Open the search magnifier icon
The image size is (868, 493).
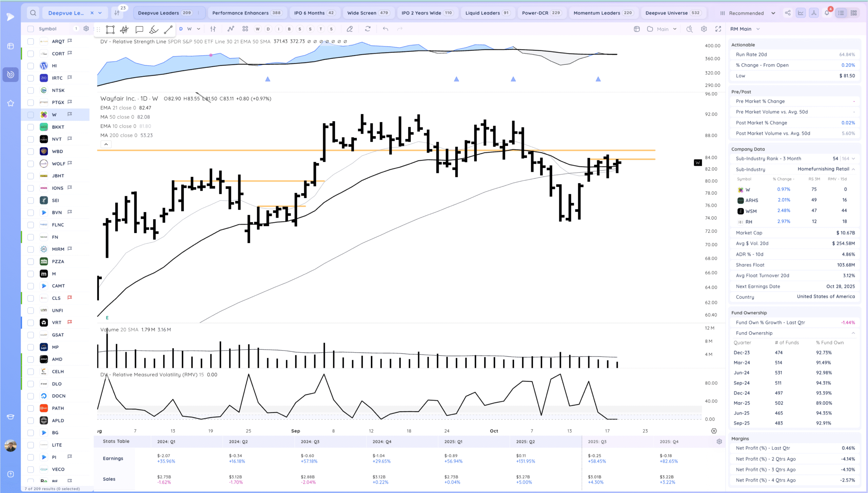pyautogui.click(x=33, y=13)
